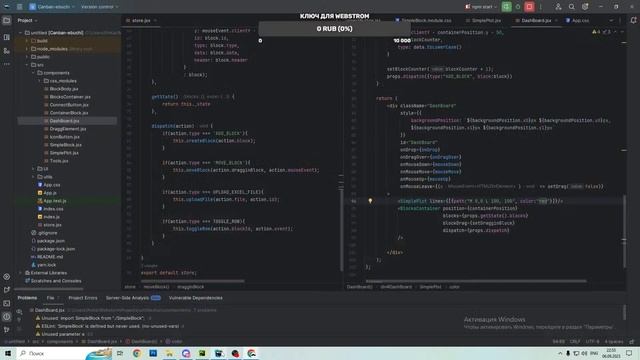This screenshot has height=360, width=640.
Task: Expand the public folder
Action: tap(27, 57)
